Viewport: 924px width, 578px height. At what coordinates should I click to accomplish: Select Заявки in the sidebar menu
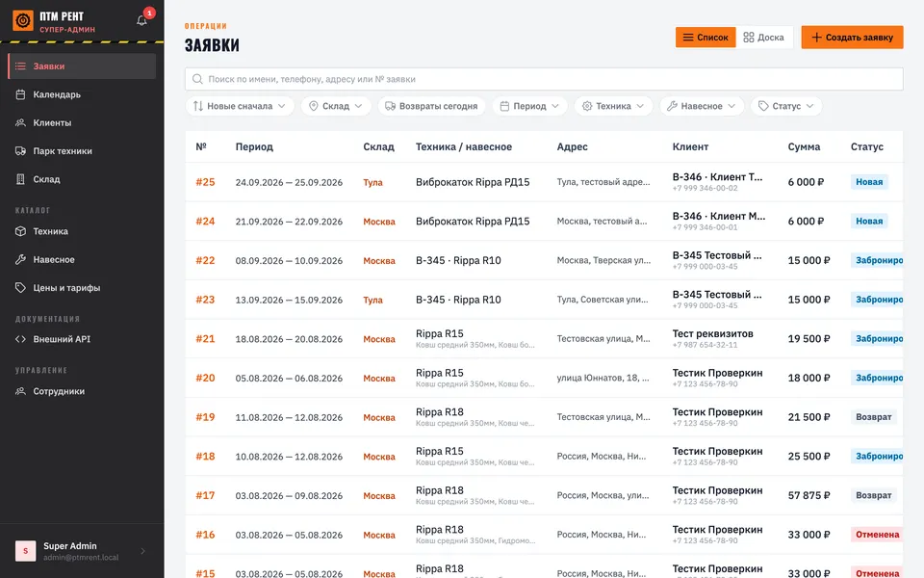82,66
